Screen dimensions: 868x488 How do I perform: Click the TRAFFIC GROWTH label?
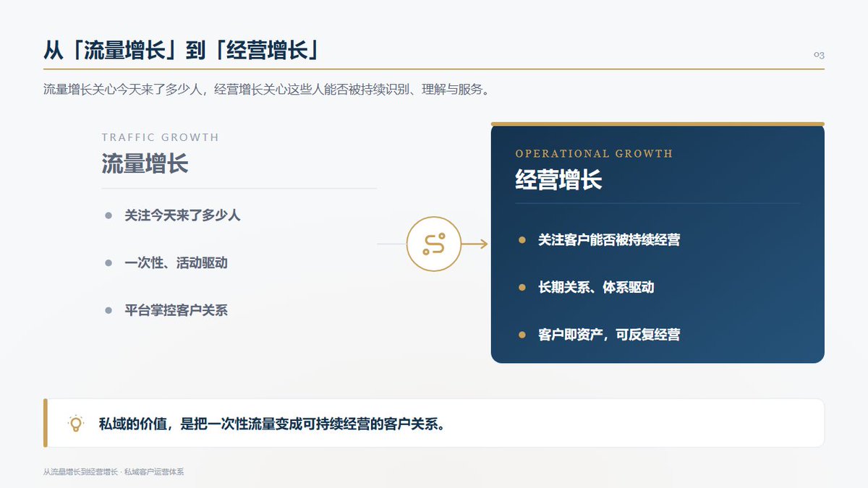pos(160,137)
